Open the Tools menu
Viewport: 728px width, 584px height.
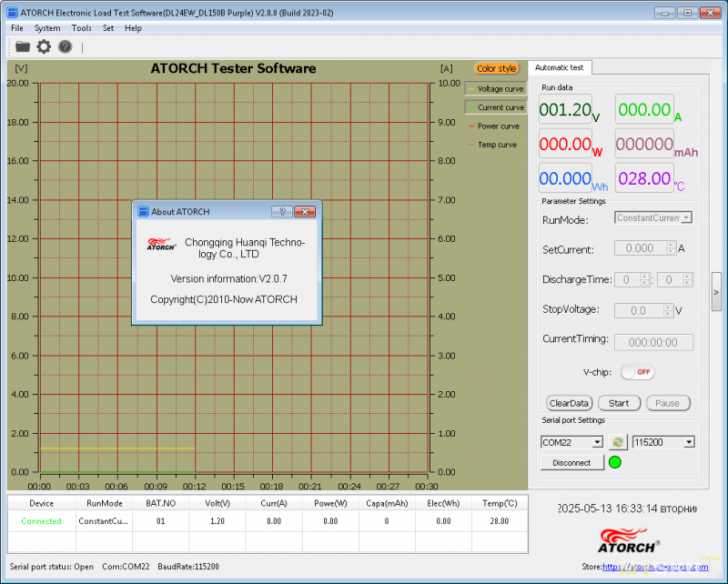81,28
